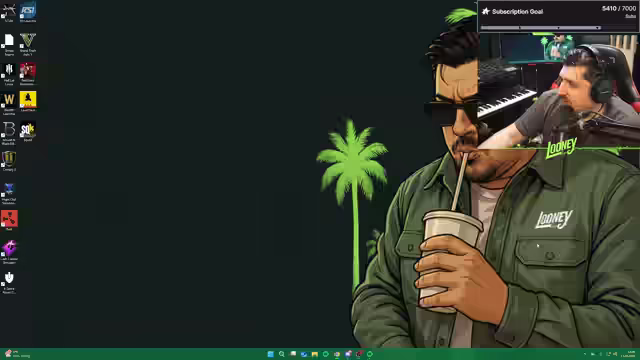Image resolution: width=640 pixels, height=360 pixels.
Task: Open the Grand Theft Auto V desktop shortcut
Action: coord(28,44)
